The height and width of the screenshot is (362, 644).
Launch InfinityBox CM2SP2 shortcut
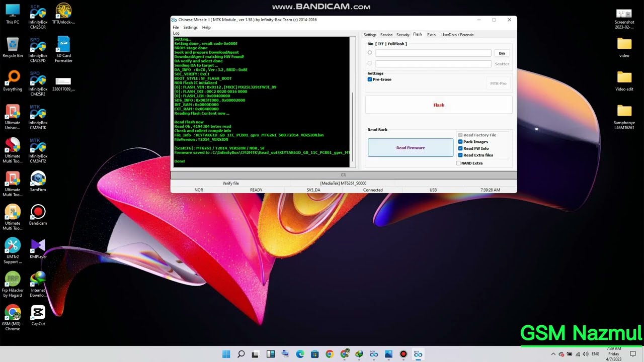[x=38, y=84]
